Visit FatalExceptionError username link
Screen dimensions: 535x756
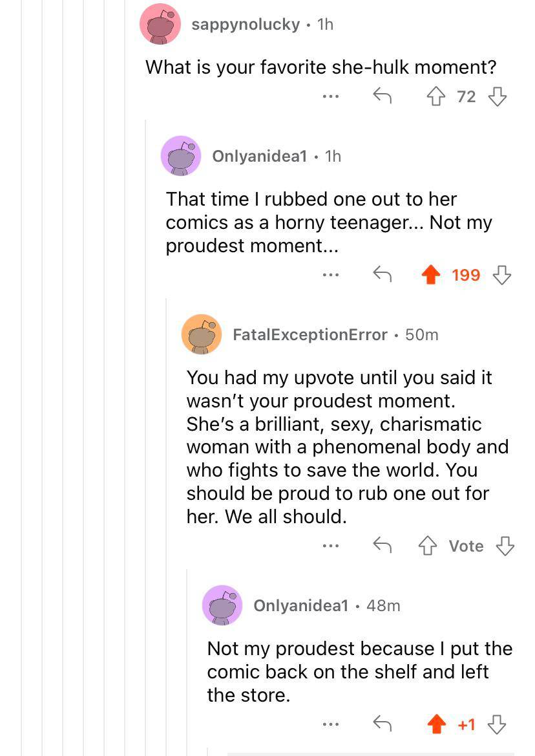coord(310,335)
